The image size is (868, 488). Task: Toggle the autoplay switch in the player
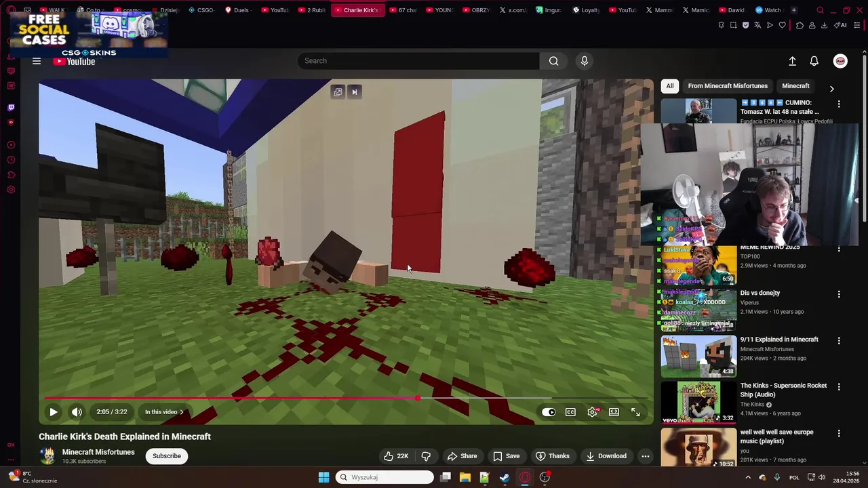pos(549,412)
